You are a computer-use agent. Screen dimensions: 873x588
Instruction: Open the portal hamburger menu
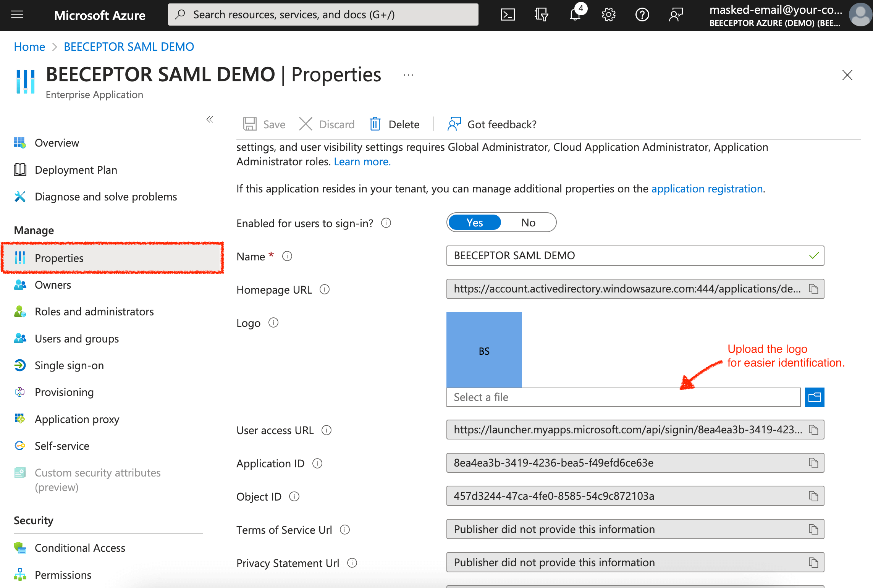[x=17, y=15]
